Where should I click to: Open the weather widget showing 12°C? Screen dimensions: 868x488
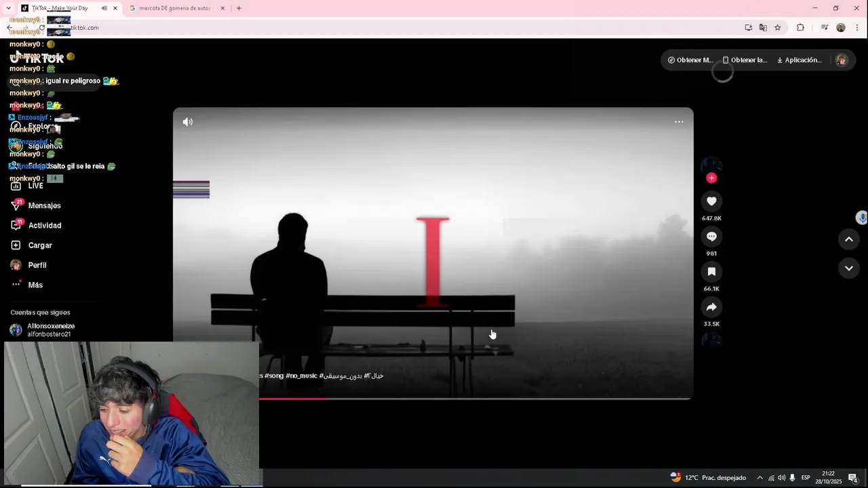click(x=708, y=478)
